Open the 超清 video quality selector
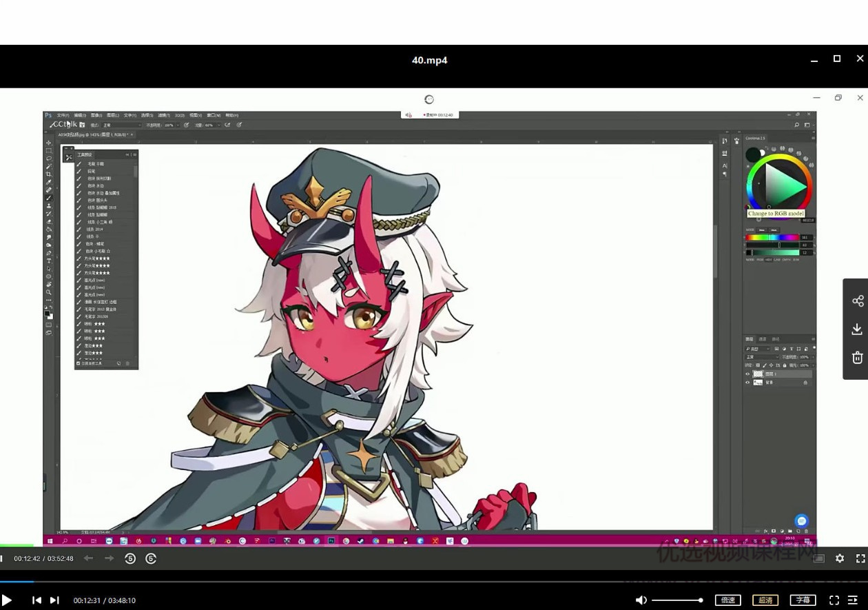This screenshot has width=868, height=610. 765,600
